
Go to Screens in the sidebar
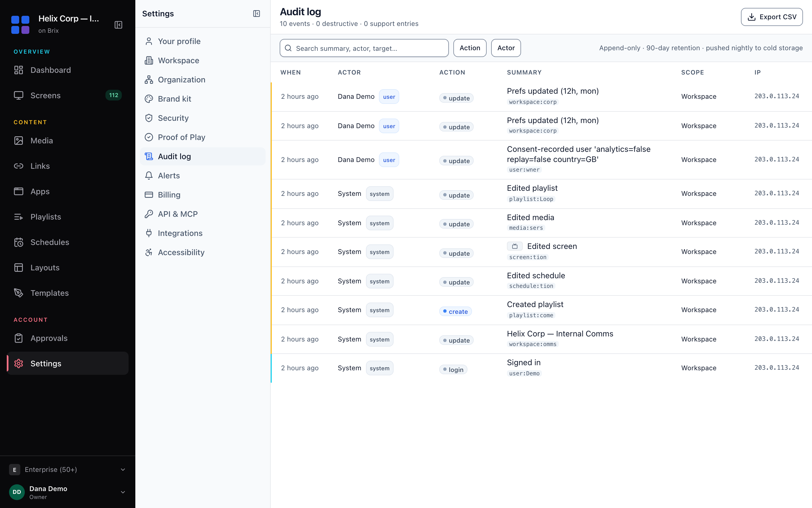tap(67, 95)
